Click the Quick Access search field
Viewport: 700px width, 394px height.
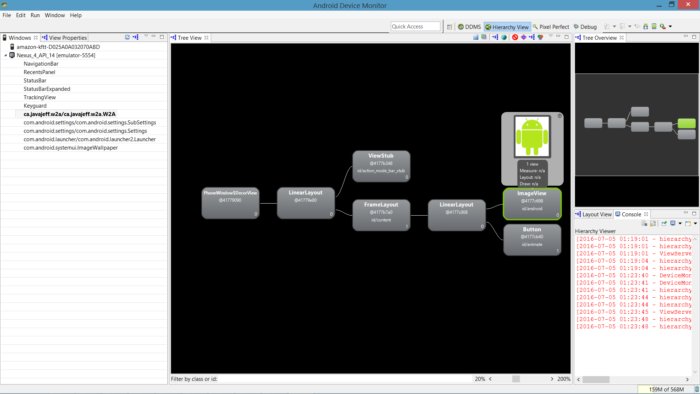(x=415, y=27)
